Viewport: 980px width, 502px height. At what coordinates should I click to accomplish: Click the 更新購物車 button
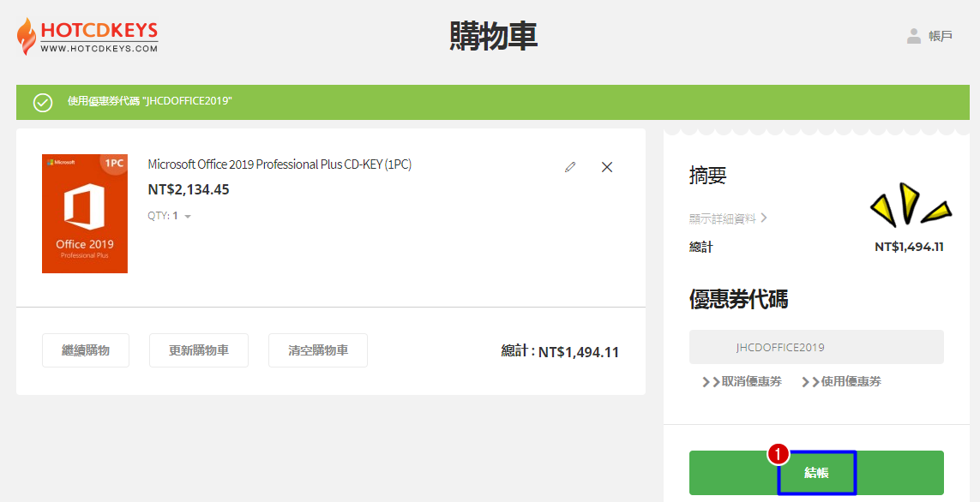199,350
